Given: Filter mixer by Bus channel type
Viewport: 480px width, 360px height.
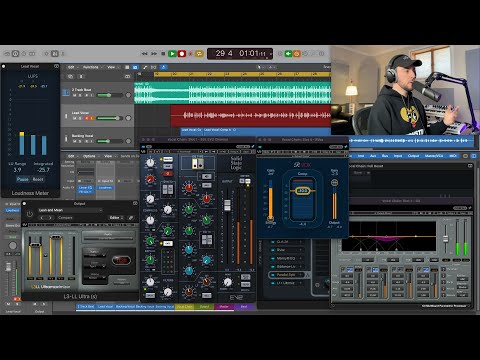Looking at the screenshot, I should pos(385,156).
